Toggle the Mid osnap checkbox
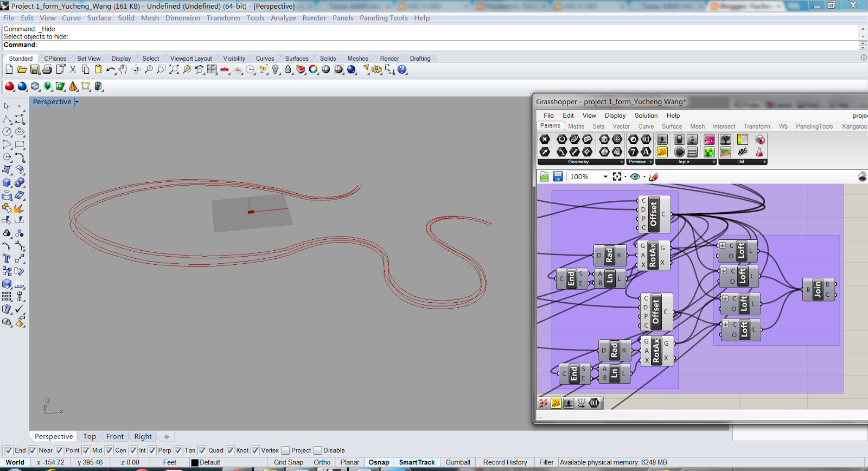This screenshot has width=868, height=471. (86, 450)
